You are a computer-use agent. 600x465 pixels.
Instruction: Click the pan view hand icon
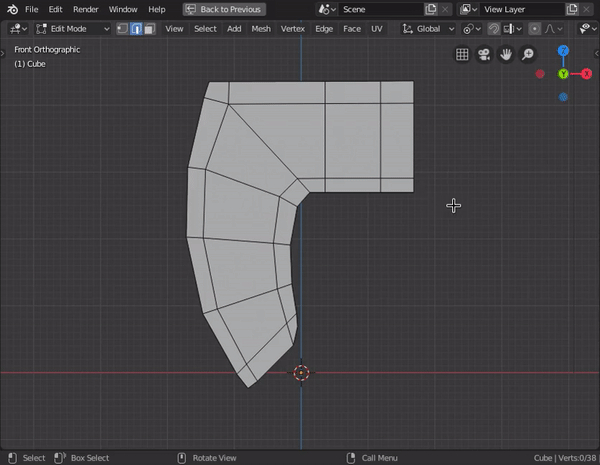506,55
